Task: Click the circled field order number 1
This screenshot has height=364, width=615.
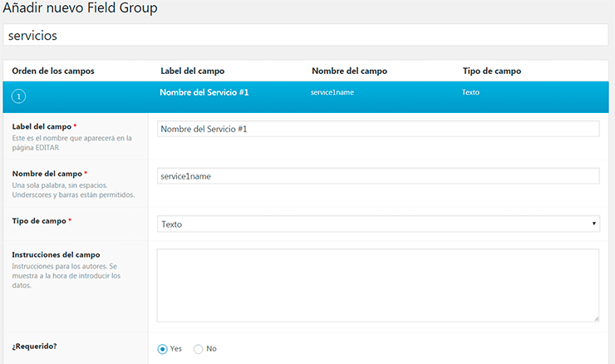Action: click(19, 97)
